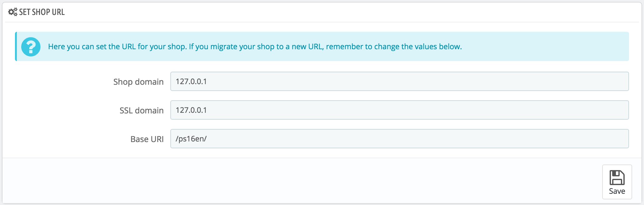Click the gears icon beside Set Shop URL
The image size is (644, 205).
click(13, 12)
